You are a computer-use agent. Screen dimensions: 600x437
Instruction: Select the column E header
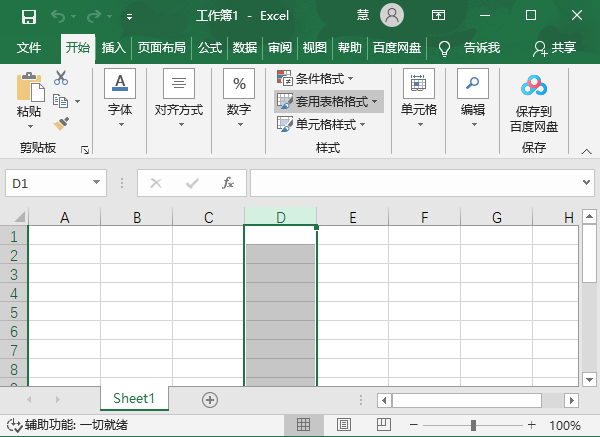tap(352, 217)
